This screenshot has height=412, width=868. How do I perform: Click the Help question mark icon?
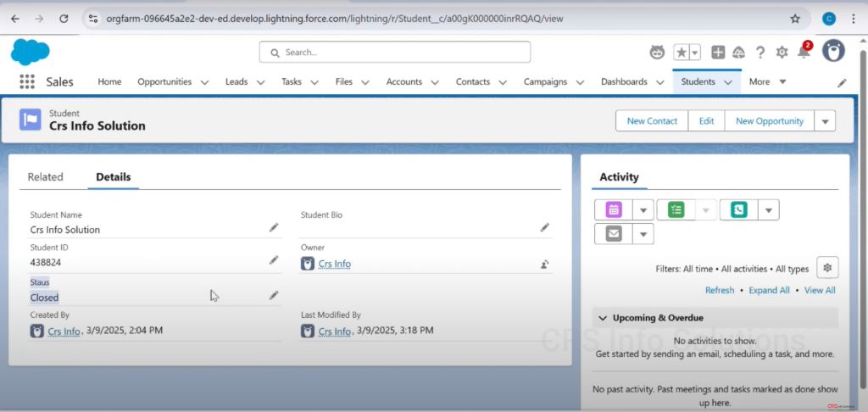(x=760, y=53)
